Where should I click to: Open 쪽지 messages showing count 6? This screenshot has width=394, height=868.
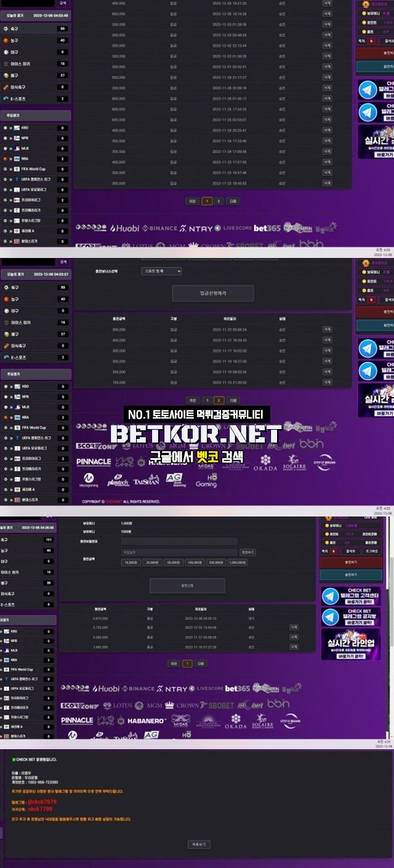(x=329, y=551)
